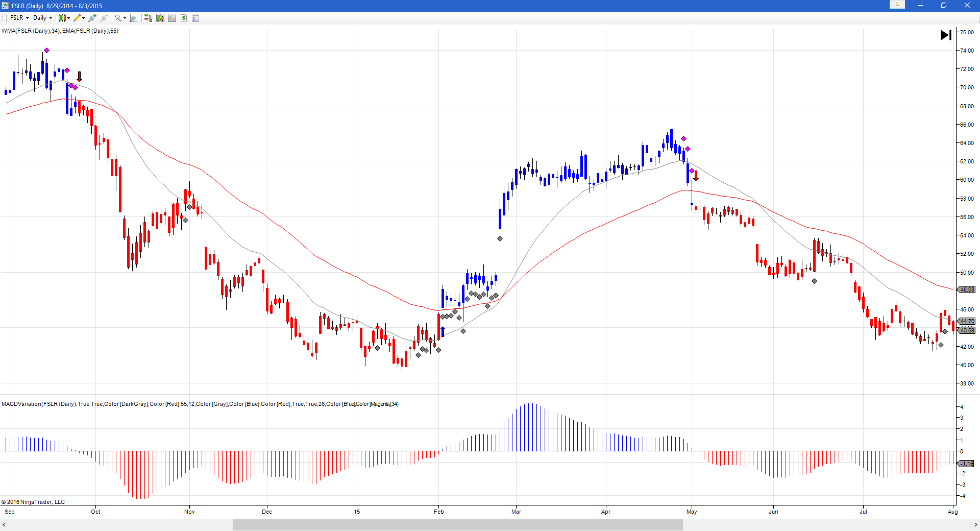Click the zoom out magnifier icon
This screenshot has width=980, height=531.
(104, 18)
